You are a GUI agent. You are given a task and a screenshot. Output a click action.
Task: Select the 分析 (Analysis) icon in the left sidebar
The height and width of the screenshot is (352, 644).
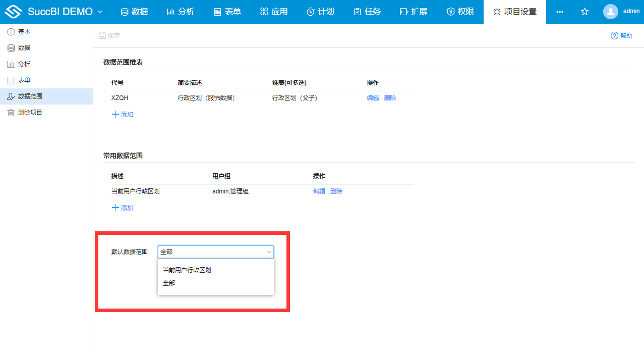point(12,64)
